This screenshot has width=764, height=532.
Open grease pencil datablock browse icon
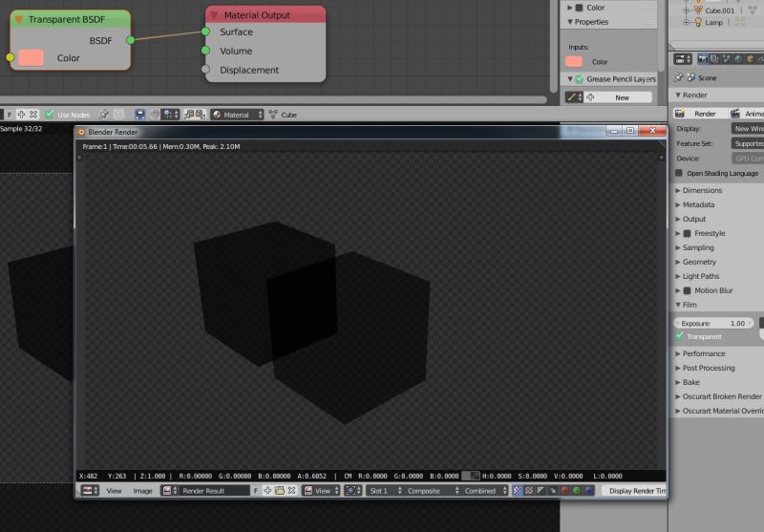(x=574, y=97)
